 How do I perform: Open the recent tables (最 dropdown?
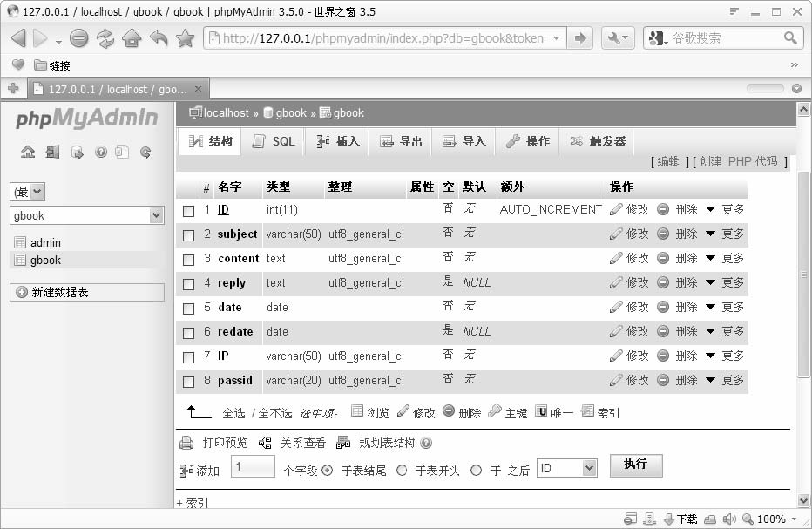[28, 192]
